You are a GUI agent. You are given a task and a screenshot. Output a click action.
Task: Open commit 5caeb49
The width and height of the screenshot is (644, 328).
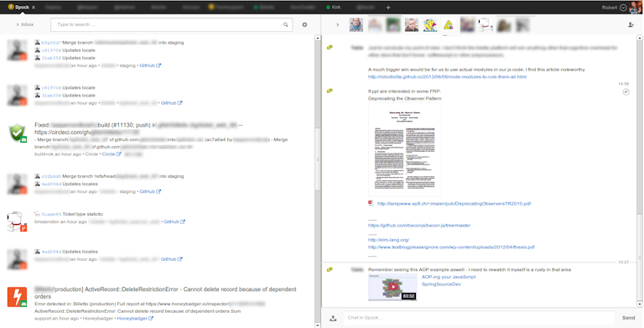51,214
